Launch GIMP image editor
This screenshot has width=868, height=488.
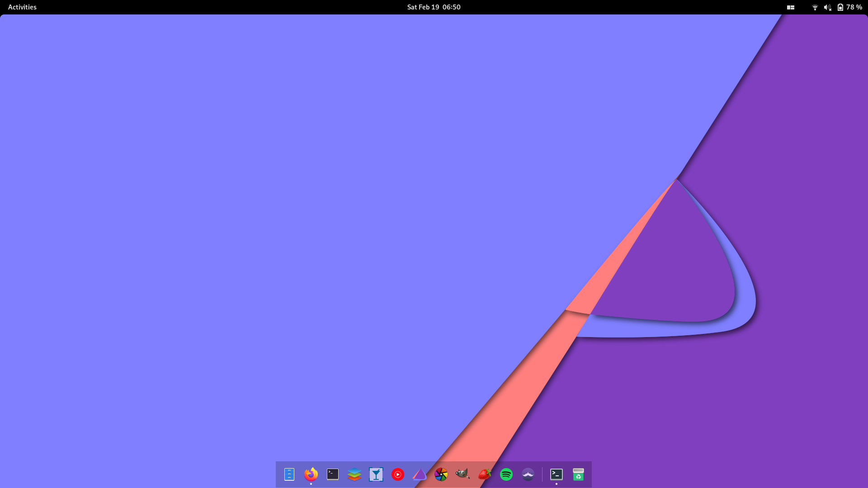[463, 474]
